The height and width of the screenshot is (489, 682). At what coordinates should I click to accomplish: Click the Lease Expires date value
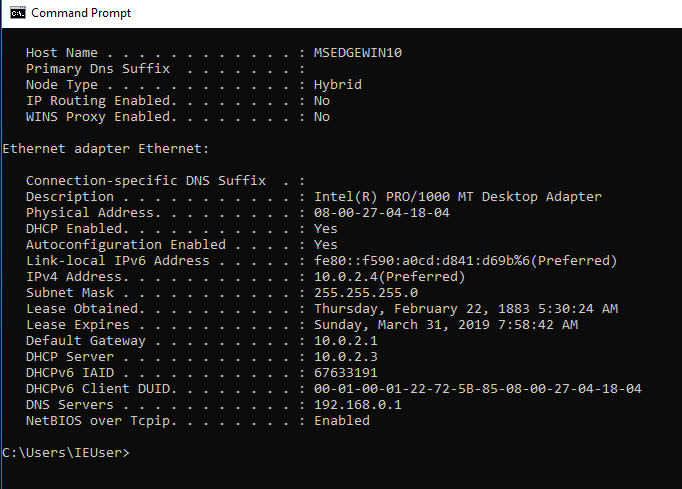click(x=446, y=325)
